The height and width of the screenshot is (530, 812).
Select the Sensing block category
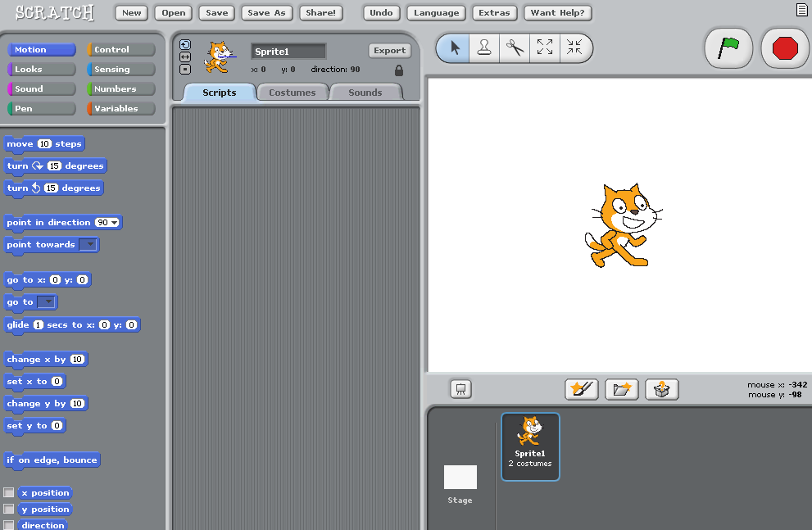(x=121, y=70)
